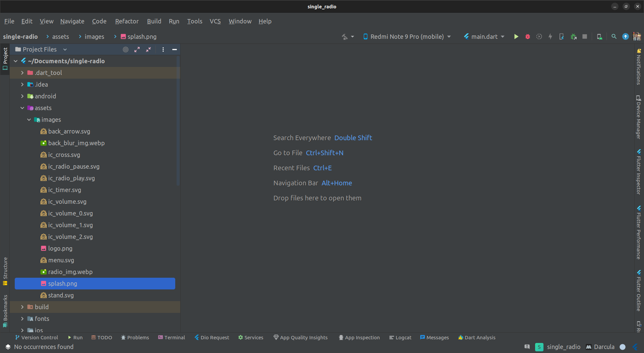Open the File menu
This screenshot has height=353, width=644.
9,21
